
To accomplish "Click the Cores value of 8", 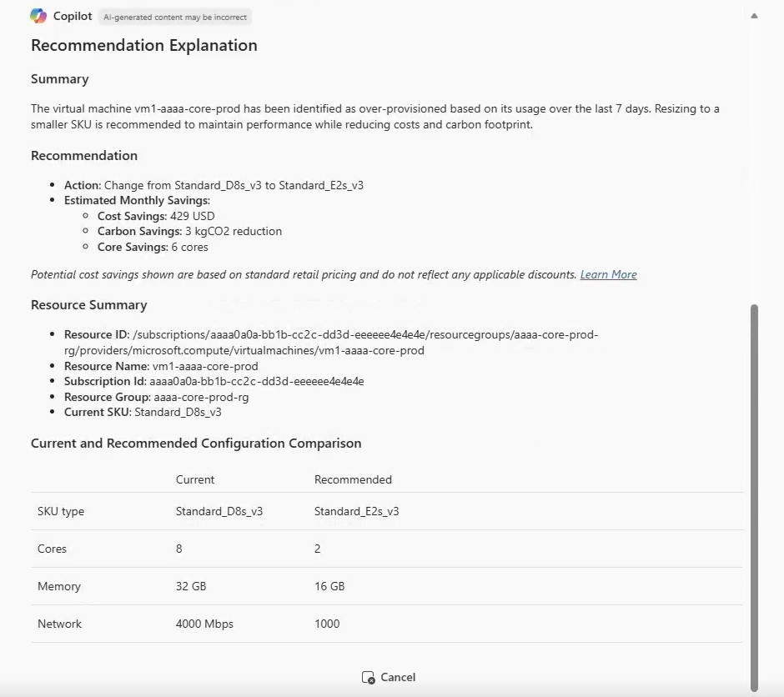I will point(177,549).
